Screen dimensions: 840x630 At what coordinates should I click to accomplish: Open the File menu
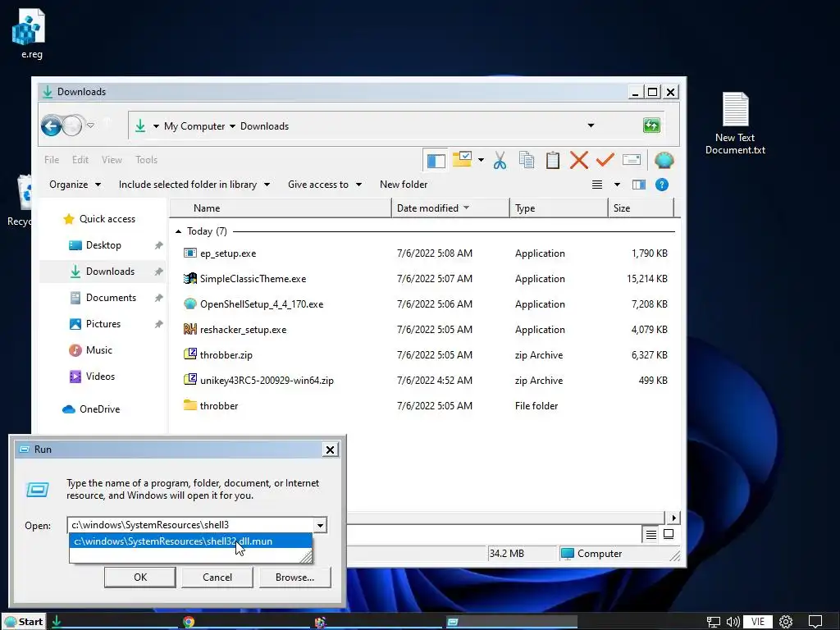click(x=52, y=160)
